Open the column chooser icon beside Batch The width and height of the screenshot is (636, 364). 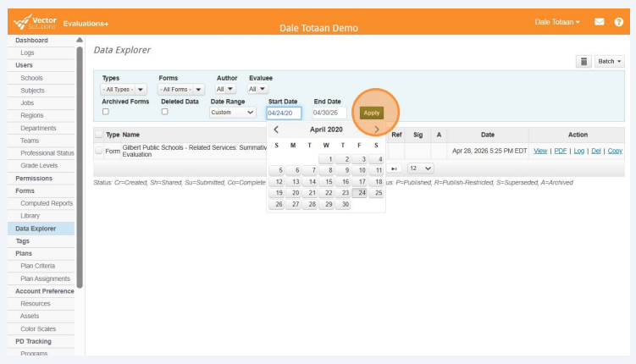tap(583, 61)
